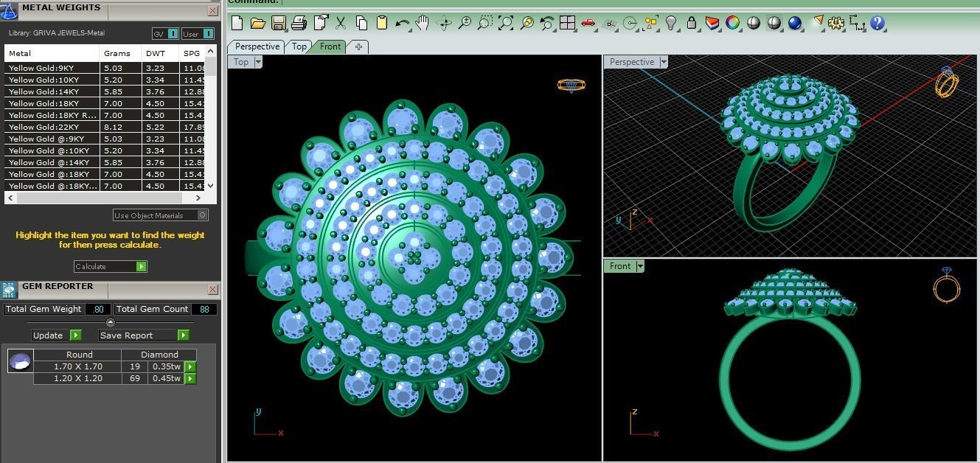Toggle the GV library switch
Viewport: 980px width, 463px height.
[165, 33]
